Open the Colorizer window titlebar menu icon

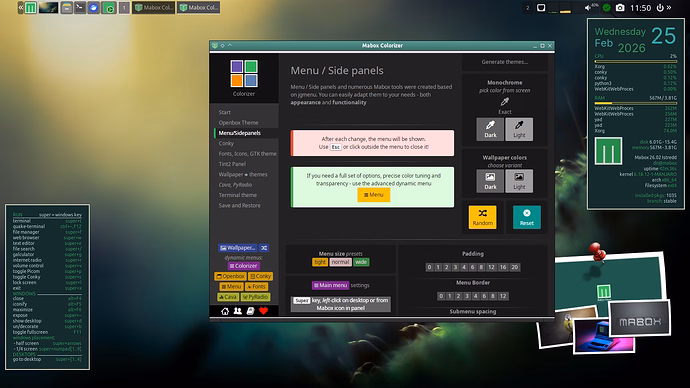(215, 45)
